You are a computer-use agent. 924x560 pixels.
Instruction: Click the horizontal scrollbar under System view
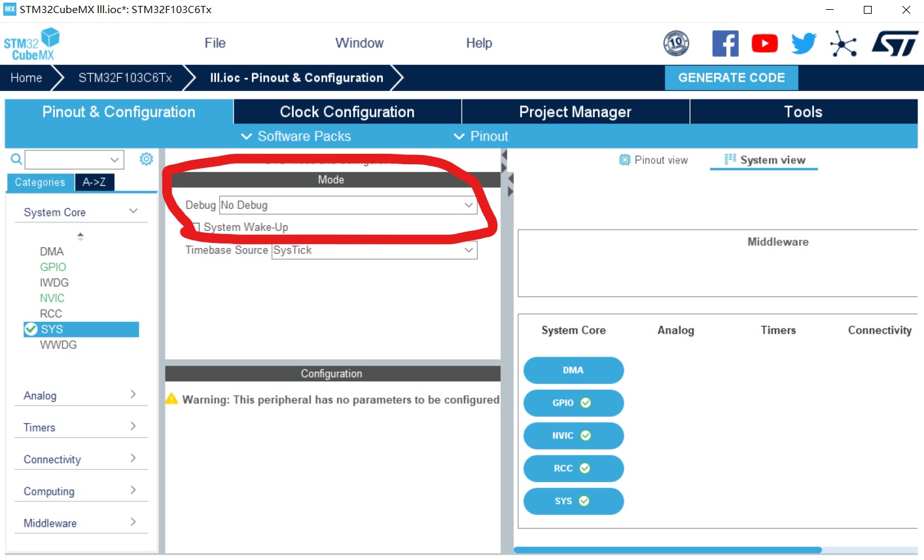coord(667,550)
